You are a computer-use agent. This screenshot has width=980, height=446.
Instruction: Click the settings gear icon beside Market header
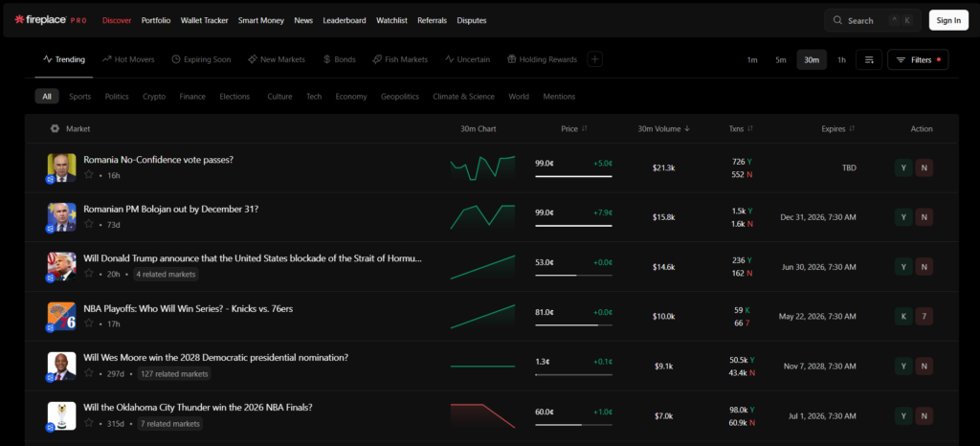[x=55, y=128]
